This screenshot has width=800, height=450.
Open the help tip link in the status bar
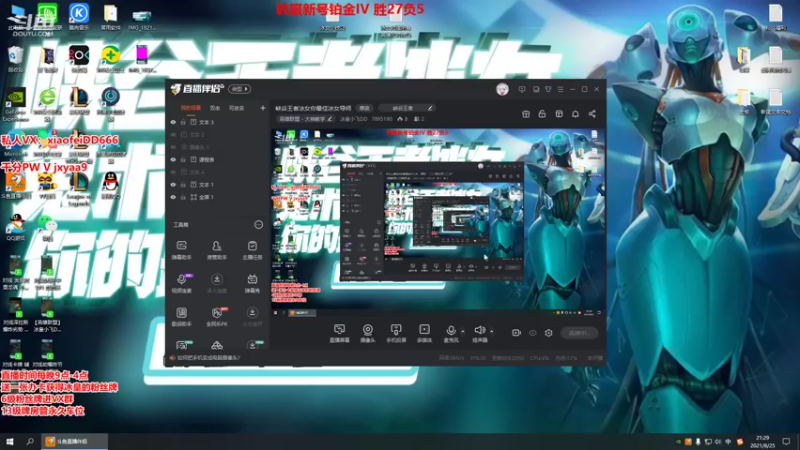[x=205, y=358]
